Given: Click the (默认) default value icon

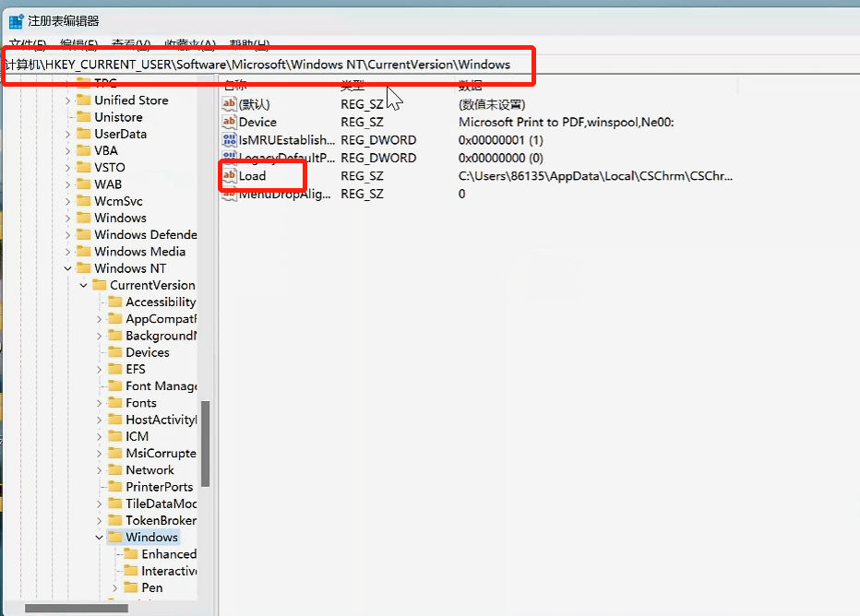Looking at the screenshot, I should tap(229, 103).
